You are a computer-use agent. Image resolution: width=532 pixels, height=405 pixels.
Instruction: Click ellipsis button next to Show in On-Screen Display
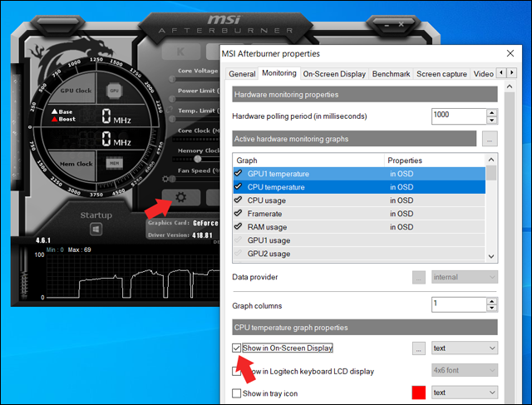419,348
